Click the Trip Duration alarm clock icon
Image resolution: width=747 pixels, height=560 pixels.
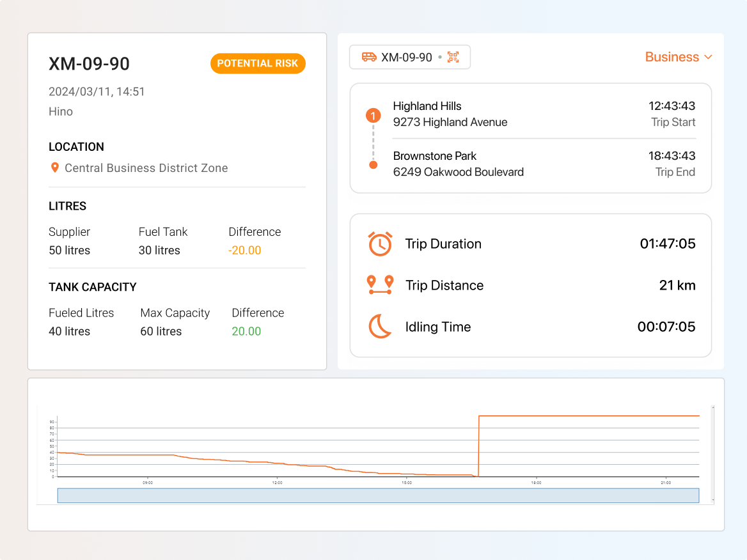[380, 244]
